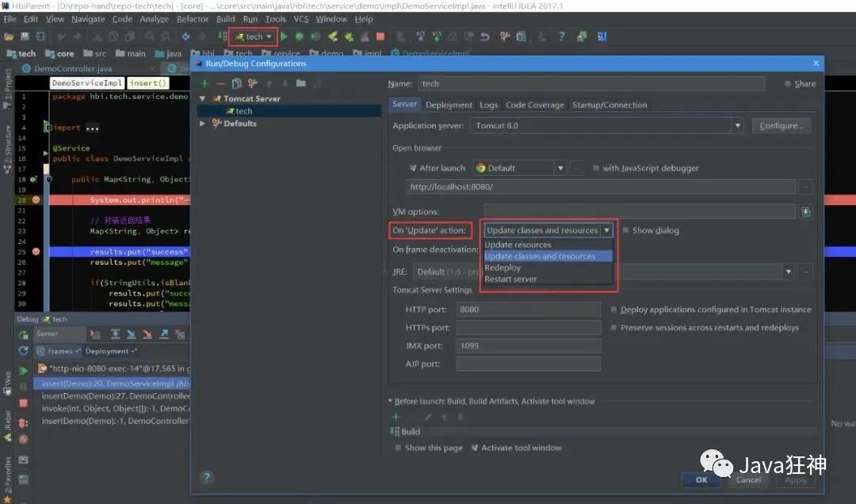
Task: Run the tech configuration with green Run arrow
Action: pos(284,36)
